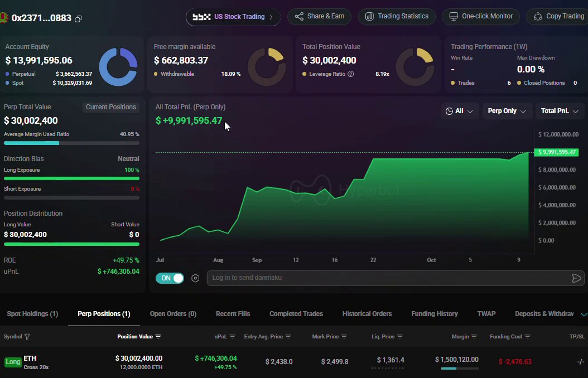The width and height of the screenshot is (588, 378).
Task: Click the Copy Trading icon
Action: [x=538, y=17]
